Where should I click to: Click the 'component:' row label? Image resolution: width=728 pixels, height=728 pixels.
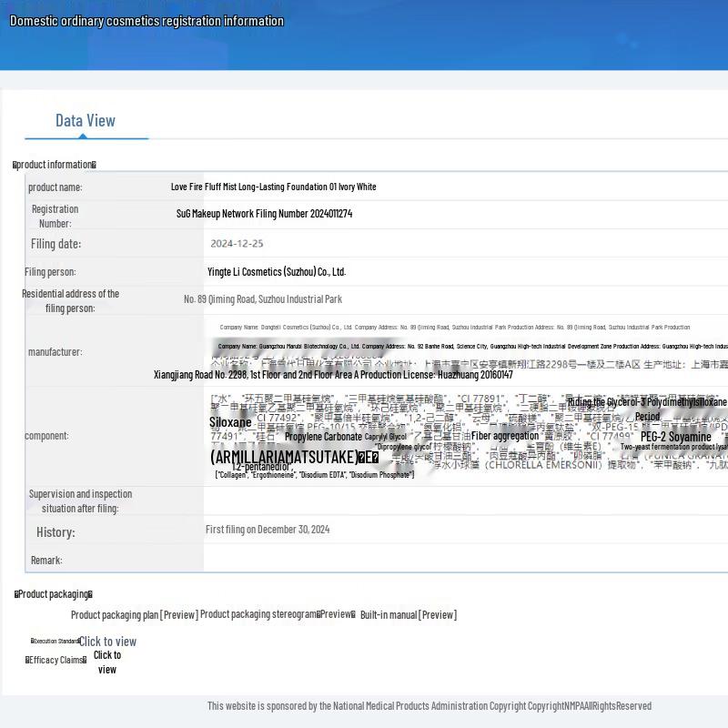coord(46,436)
